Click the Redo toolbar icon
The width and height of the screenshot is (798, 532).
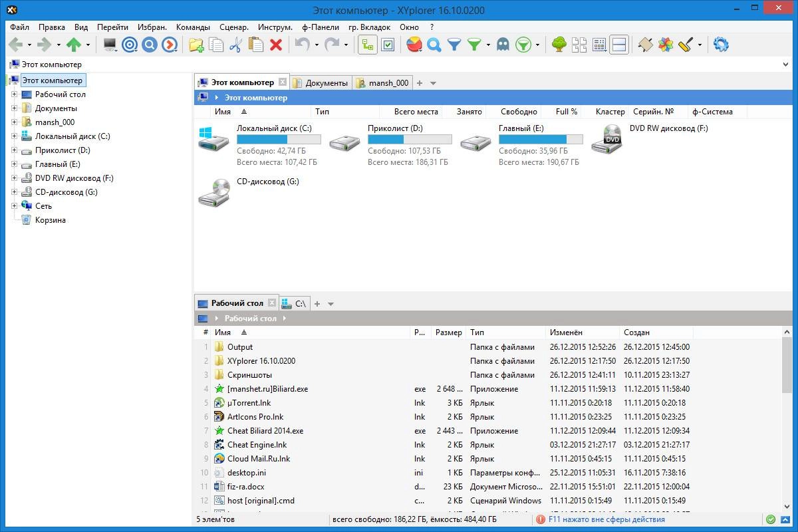[x=332, y=45]
